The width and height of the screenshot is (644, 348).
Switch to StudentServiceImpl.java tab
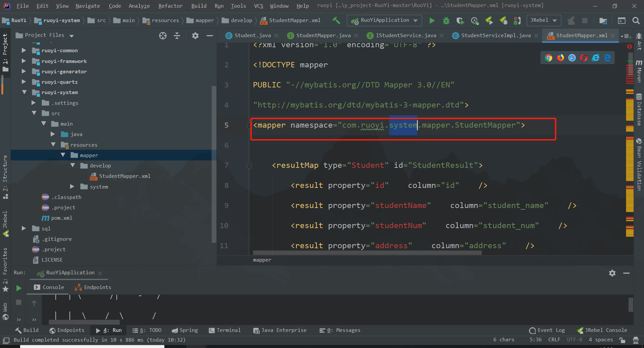pos(496,36)
